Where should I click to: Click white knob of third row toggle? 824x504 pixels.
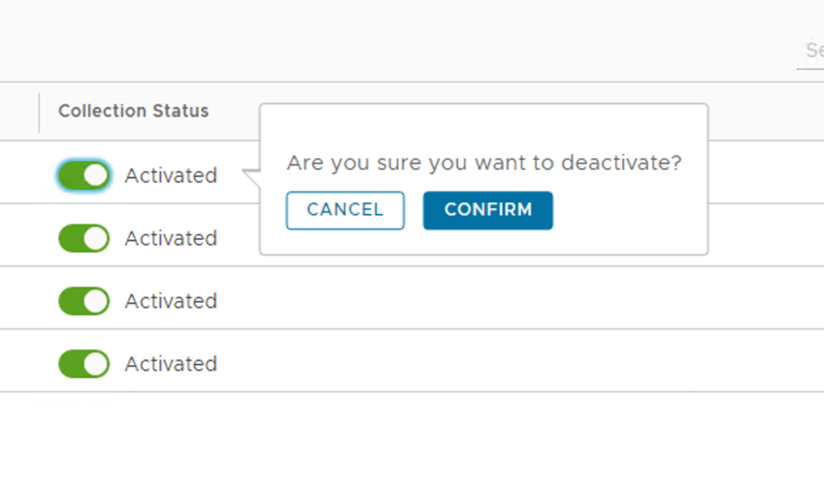tap(96, 301)
